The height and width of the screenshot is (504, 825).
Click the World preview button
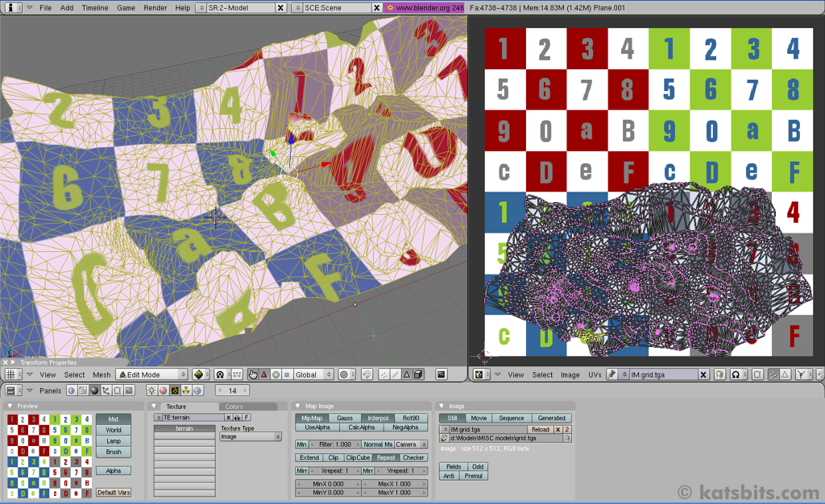click(x=113, y=430)
